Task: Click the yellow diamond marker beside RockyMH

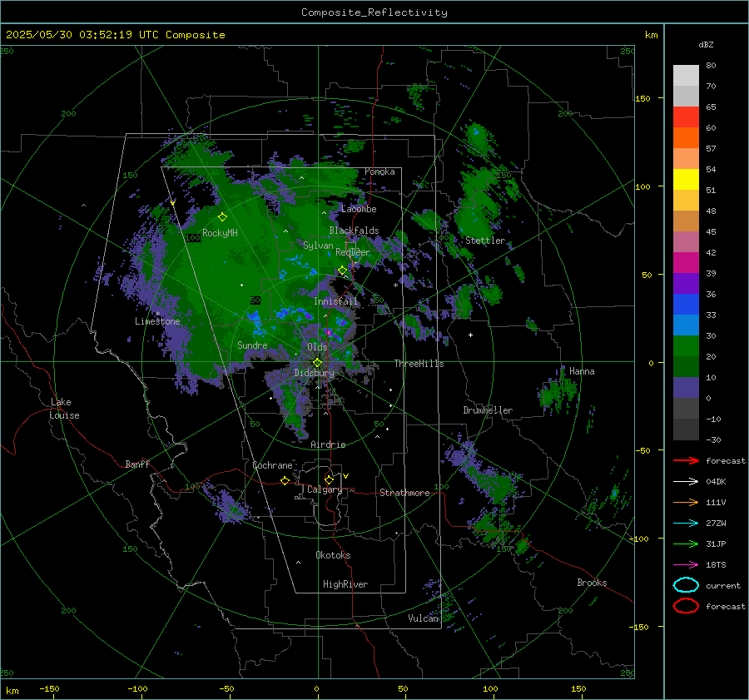Action: point(222,217)
